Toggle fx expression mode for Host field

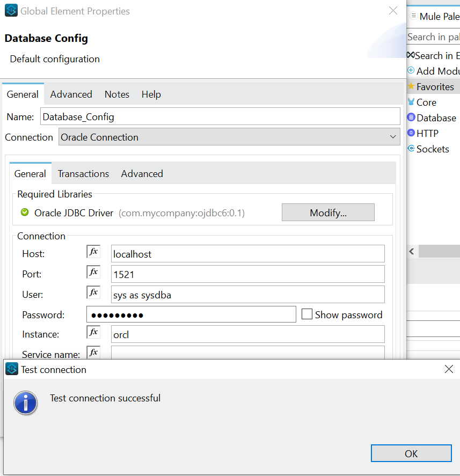point(93,251)
